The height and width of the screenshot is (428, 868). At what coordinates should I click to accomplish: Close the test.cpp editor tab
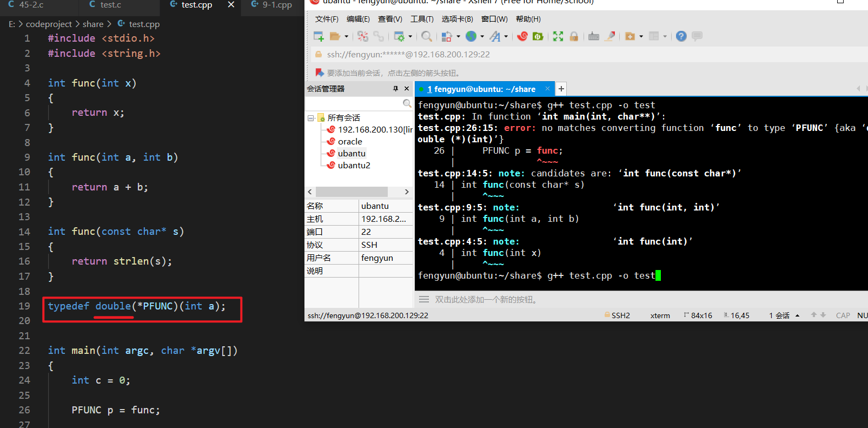231,4
